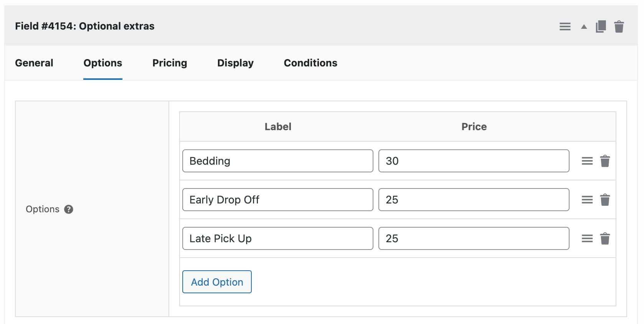Edit the Late Pick Up label field
This screenshot has width=644, height=324.
coord(277,238)
